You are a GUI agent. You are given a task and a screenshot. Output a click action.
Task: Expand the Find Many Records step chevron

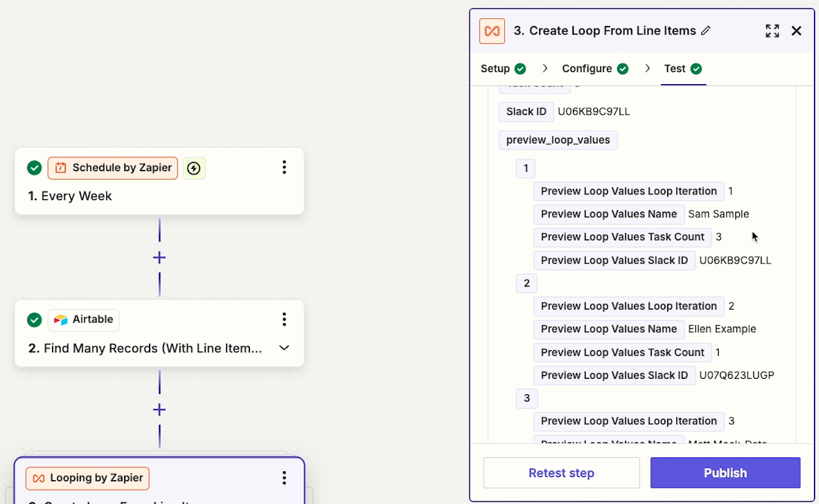tap(284, 348)
